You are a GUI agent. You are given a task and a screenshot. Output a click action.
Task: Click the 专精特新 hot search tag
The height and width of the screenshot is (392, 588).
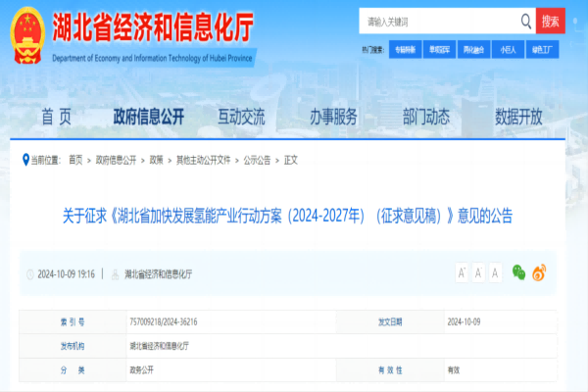tap(405, 48)
